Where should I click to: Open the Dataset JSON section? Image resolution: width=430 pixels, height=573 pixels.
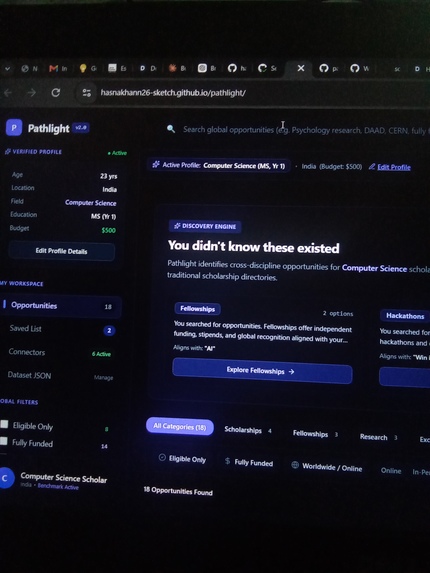point(29,375)
